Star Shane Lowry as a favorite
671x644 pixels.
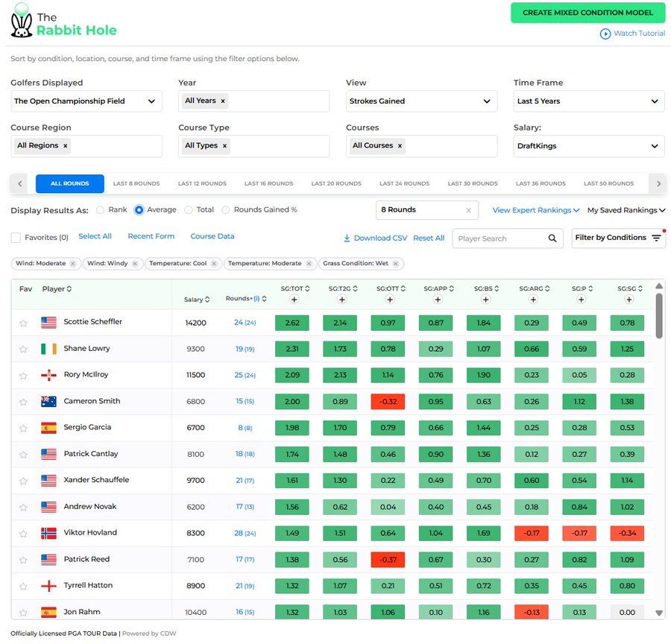click(x=23, y=349)
